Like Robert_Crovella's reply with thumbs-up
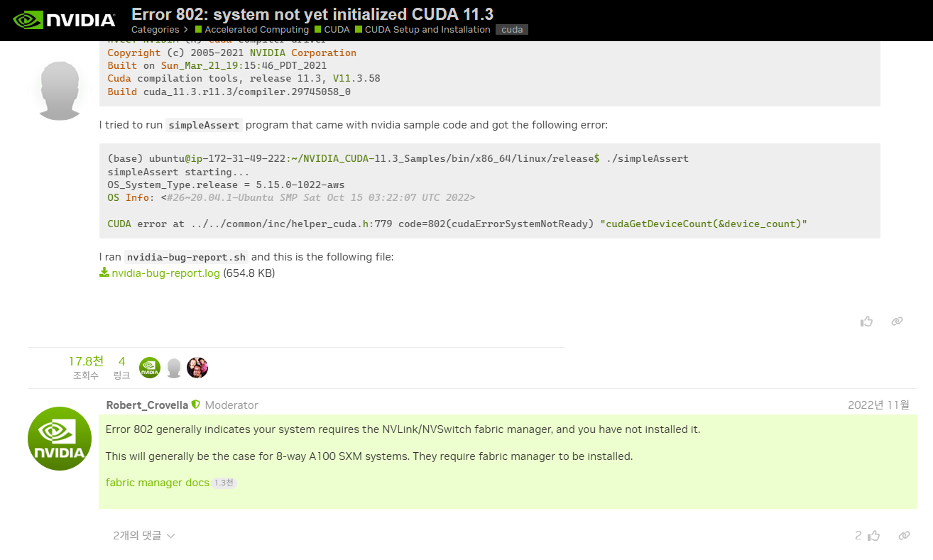The width and height of the screenshot is (933, 560). click(873, 536)
